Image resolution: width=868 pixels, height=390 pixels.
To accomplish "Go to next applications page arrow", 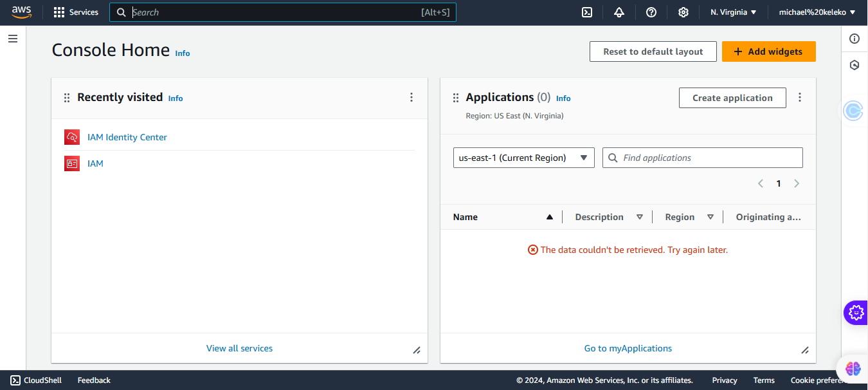I will [797, 183].
